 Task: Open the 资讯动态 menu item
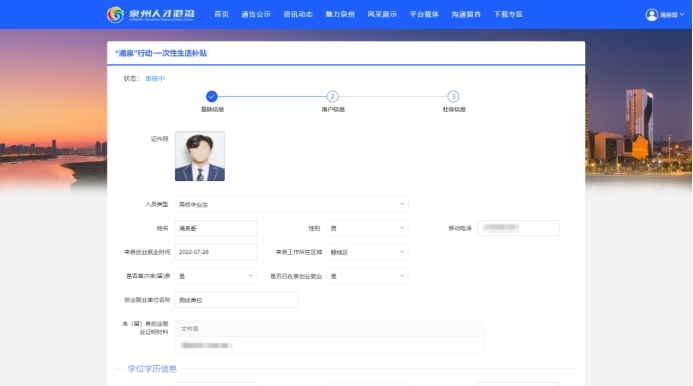coord(298,14)
